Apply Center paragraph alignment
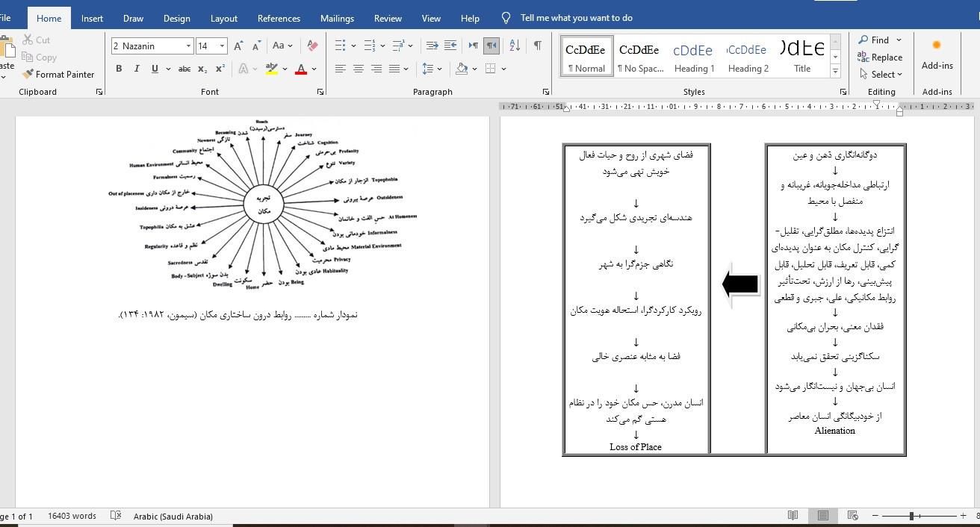 359,69
